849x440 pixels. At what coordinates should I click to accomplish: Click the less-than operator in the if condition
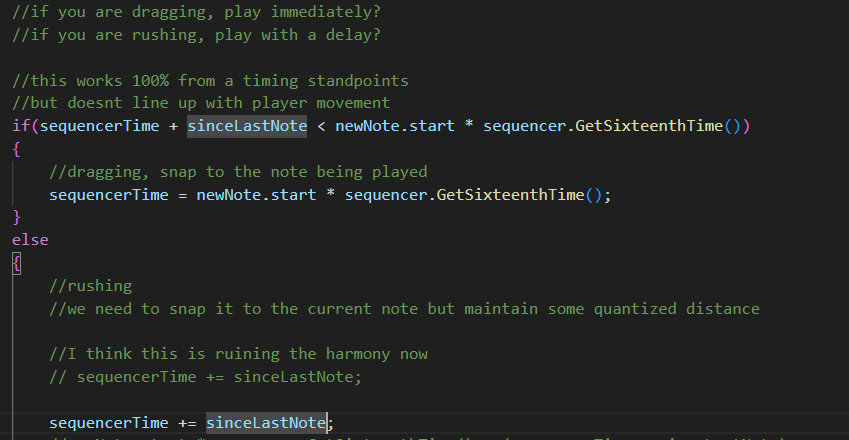pos(322,126)
